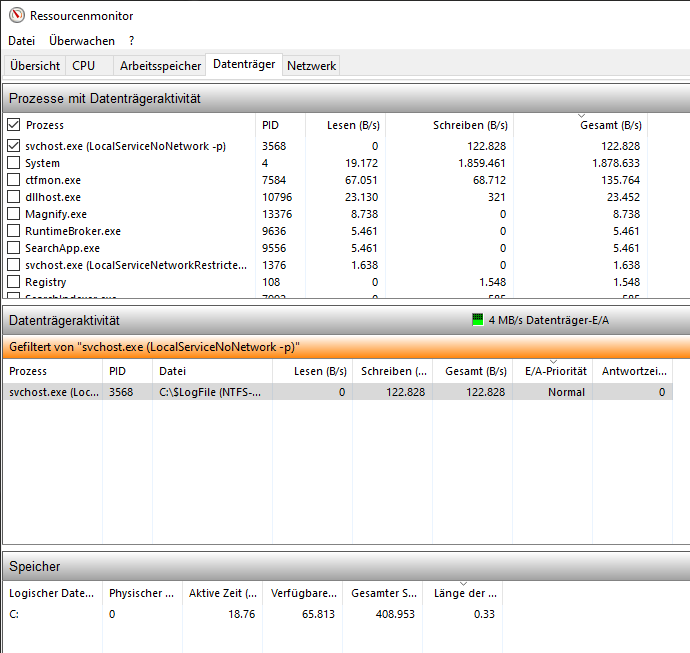Sort activity list by Antwortzeit column
The image size is (690, 653).
coord(632,371)
